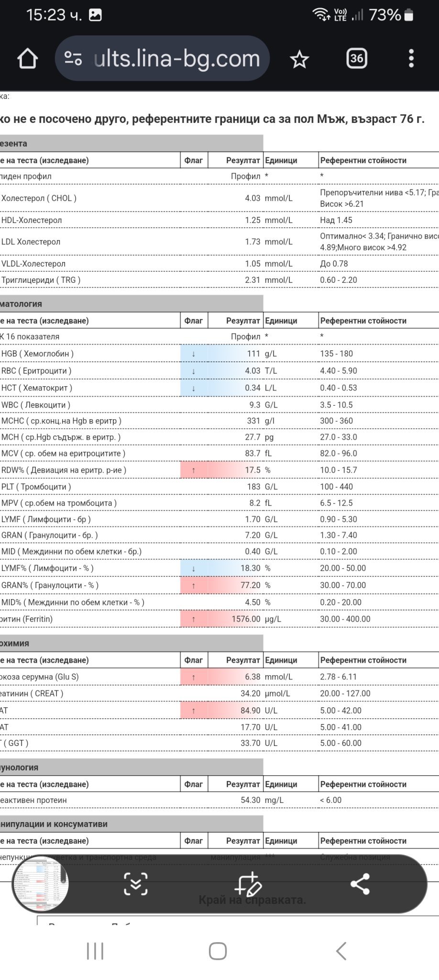
Task: Tap the Ferritin high flag arrow
Action: click(x=193, y=619)
